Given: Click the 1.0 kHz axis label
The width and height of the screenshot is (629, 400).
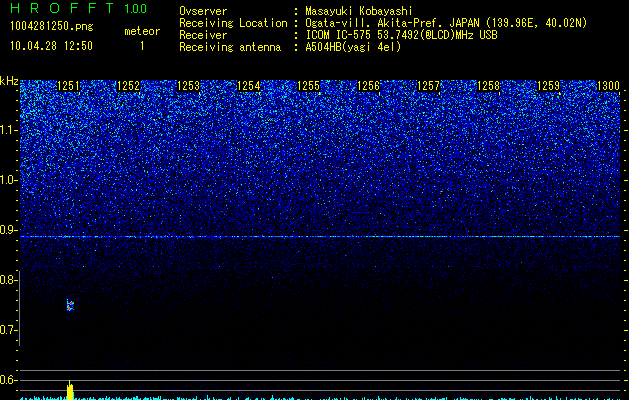Looking at the screenshot, I should coord(8,180).
